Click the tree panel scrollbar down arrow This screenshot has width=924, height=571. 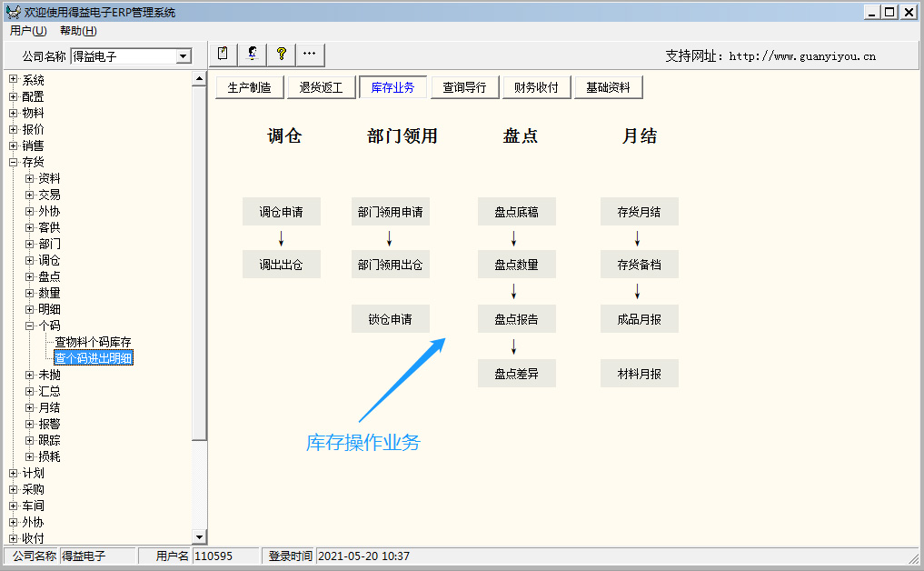pos(200,538)
